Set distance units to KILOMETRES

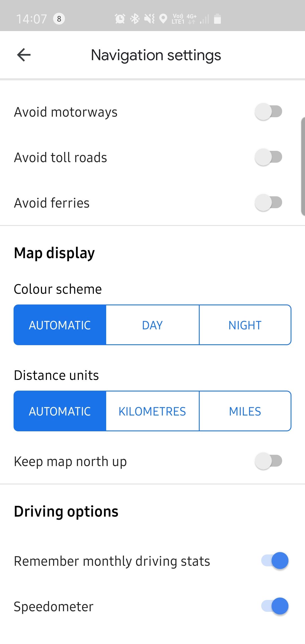point(152,411)
